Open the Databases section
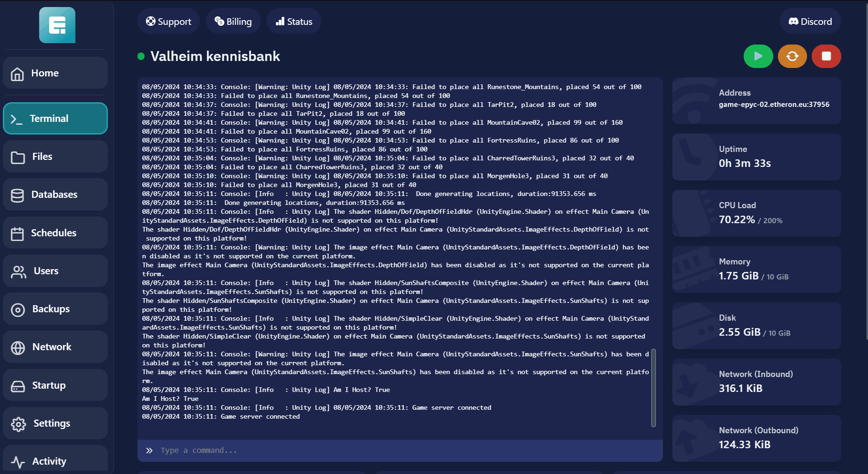The height and width of the screenshot is (474, 868). point(55,195)
